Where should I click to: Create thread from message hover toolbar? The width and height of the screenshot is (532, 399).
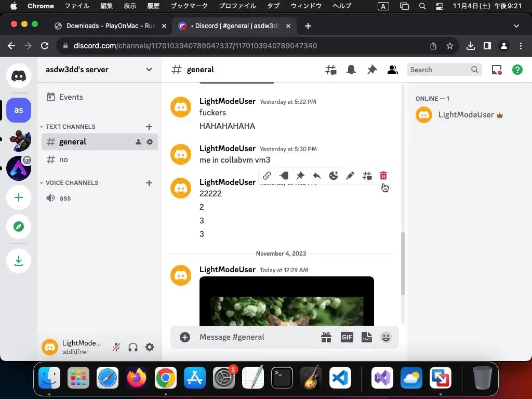tap(367, 176)
